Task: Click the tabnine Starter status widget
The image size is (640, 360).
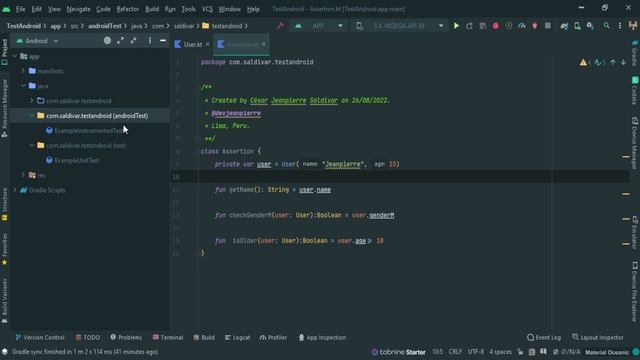Action: tap(398, 352)
